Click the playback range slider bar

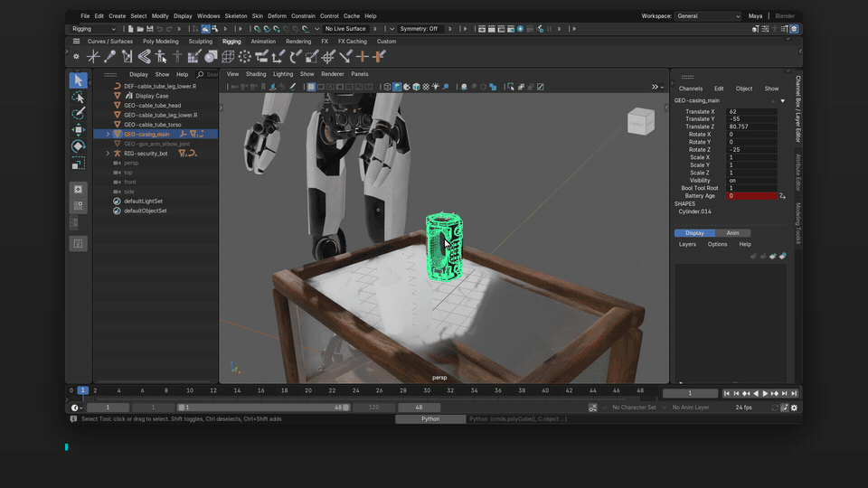point(263,408)
